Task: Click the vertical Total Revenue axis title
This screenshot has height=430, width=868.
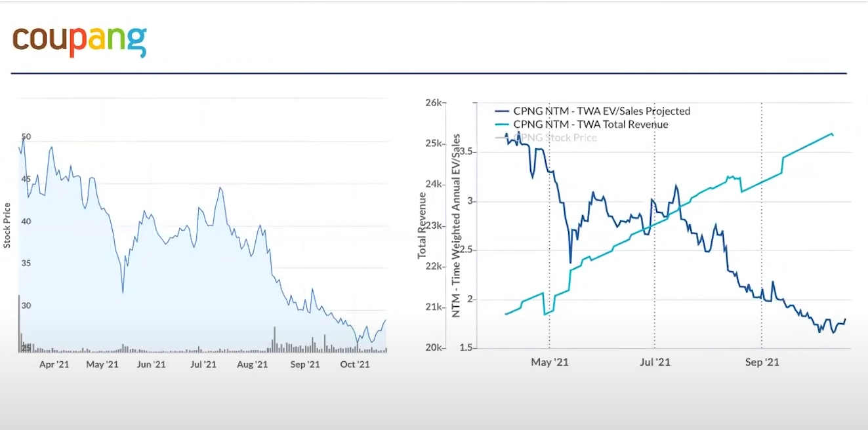Action: [x=423, y=225]
